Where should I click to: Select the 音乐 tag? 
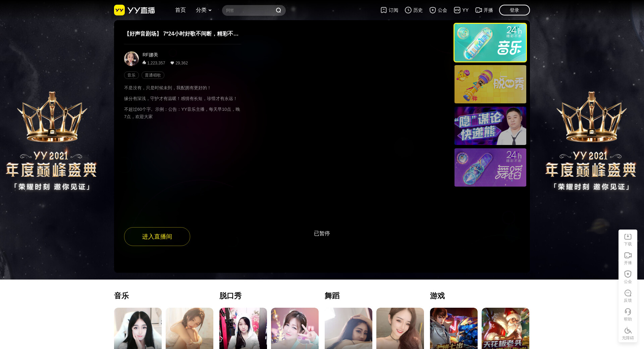pos(131,75)
